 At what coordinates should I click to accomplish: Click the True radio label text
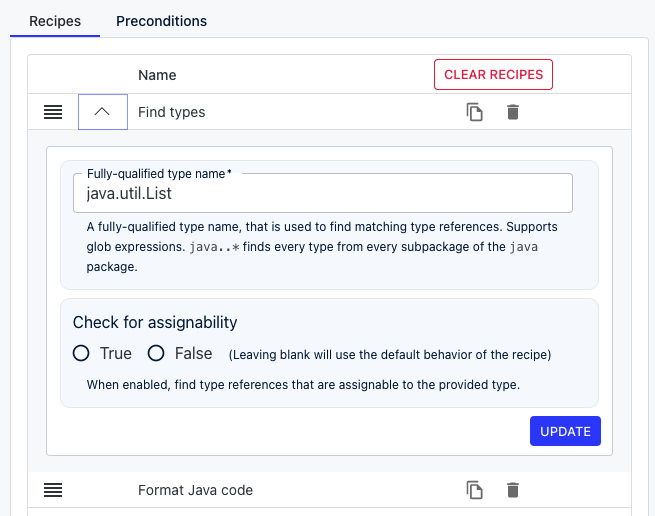(x=116, y=353)
